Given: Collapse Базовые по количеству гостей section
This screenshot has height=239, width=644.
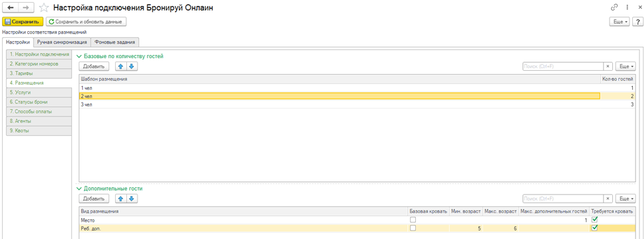Looking at the screenshot, I should [120, 56].
